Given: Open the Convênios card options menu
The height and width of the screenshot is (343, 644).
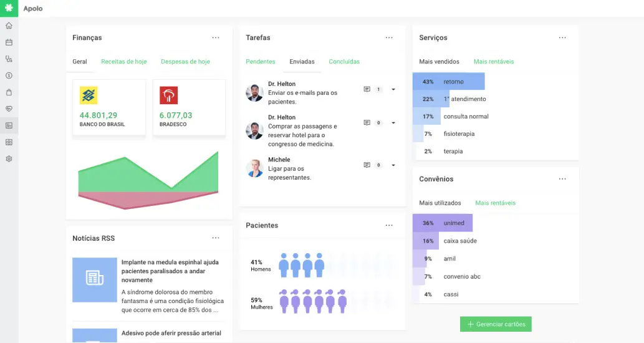Looking at the screenshot, I should pyautogui.click(x=562, y=179).
